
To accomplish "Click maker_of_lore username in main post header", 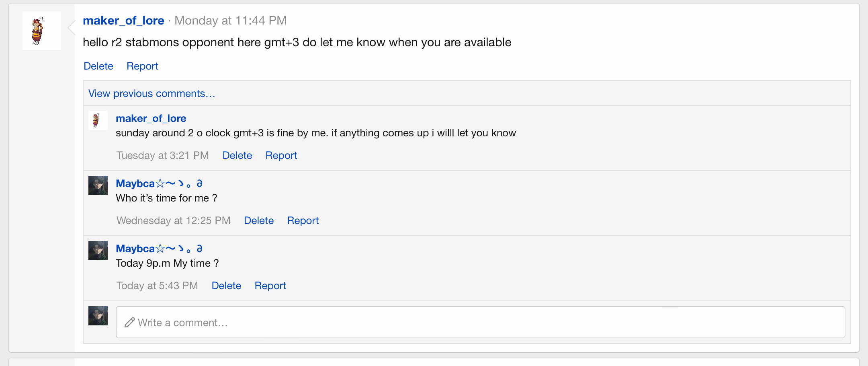I will pyautogui.click(x=123, y=21).
